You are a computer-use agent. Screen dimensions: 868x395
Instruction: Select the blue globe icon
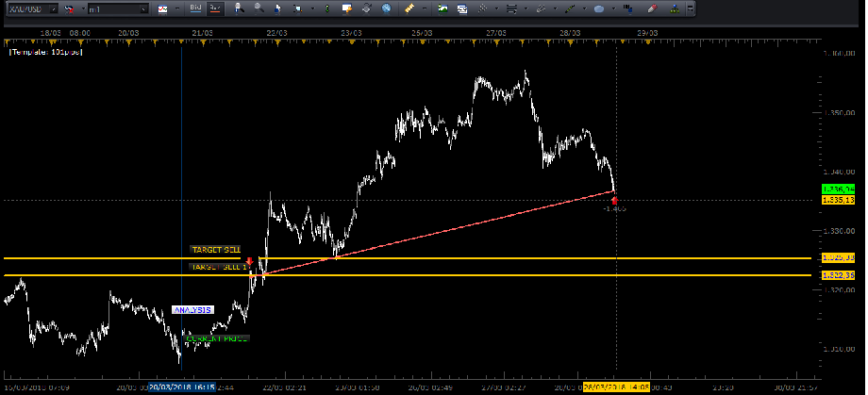[x=387, y=8]
